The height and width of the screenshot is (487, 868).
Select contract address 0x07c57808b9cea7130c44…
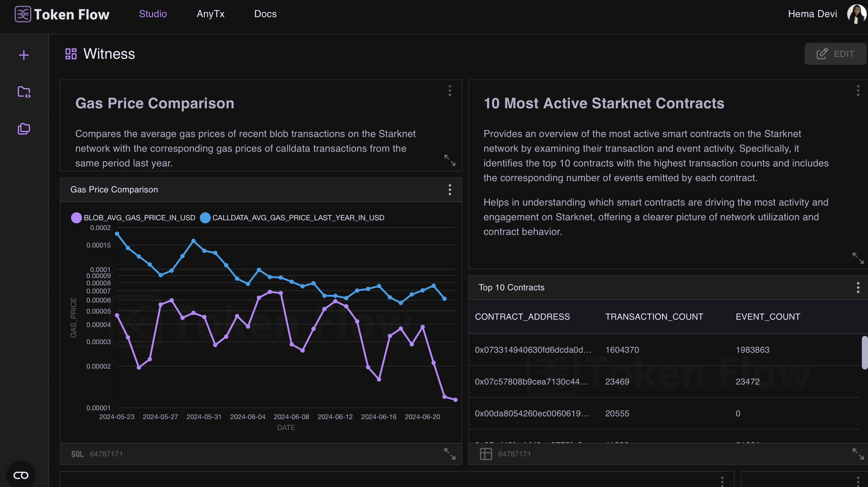(531, 381)
